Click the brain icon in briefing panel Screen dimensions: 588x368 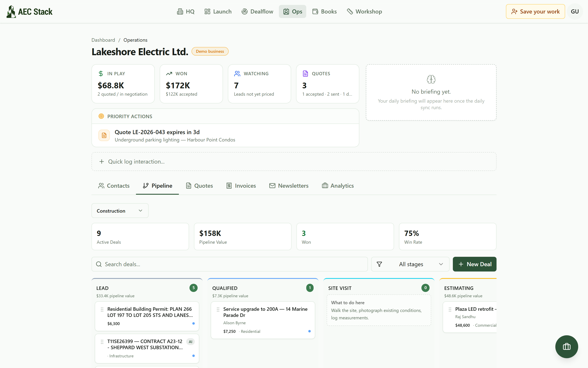(431, 79)
